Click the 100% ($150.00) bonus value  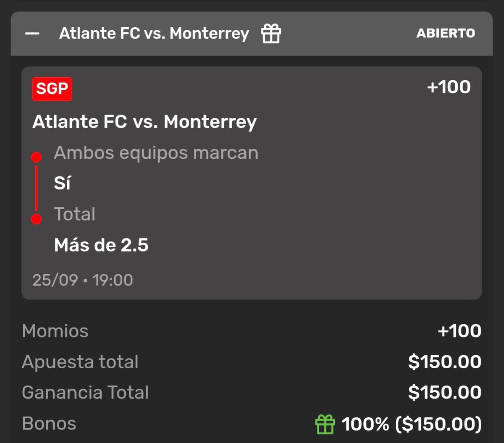(x=412, y=424)
